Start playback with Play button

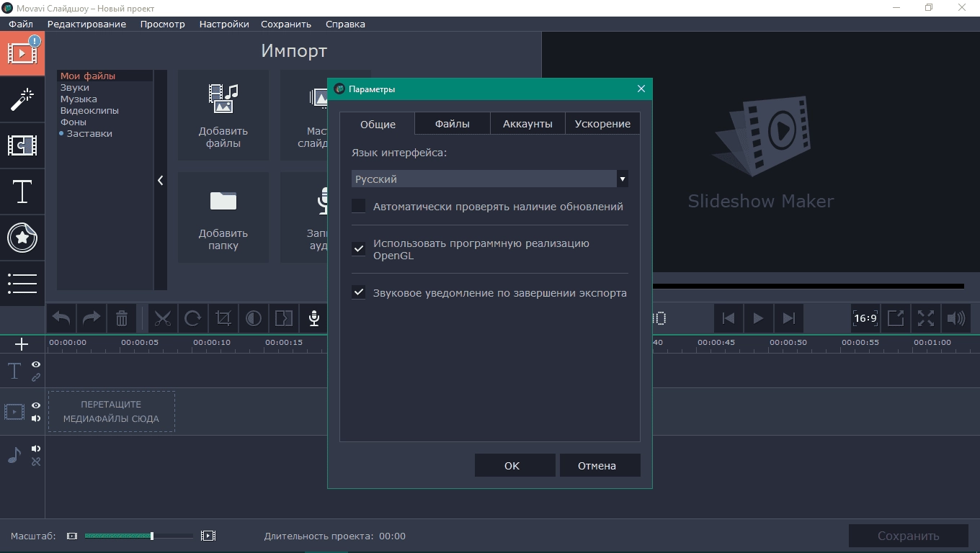pyautogui.click(x=758, y=318)
